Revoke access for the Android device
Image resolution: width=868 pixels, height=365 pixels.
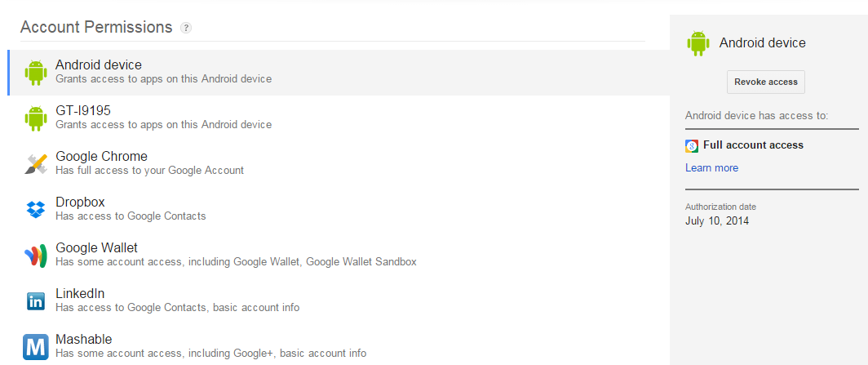tap(765, 82)
